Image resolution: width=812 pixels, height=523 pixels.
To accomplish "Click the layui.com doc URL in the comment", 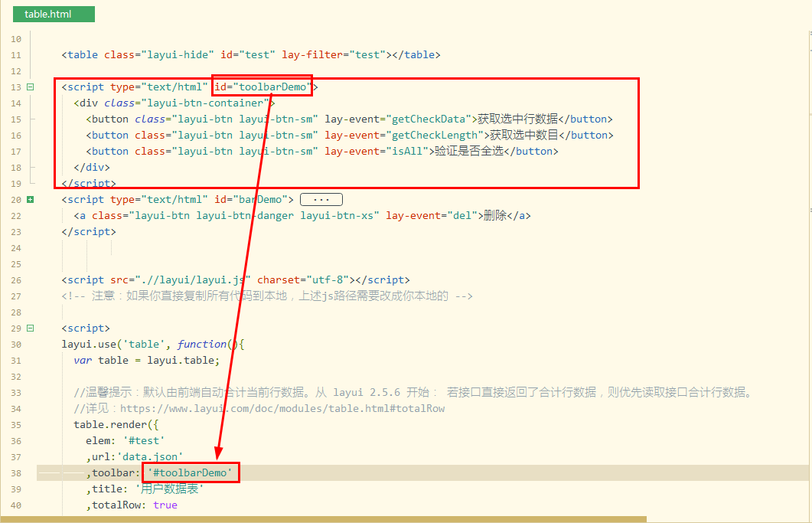I will pyautogui.click(x=282, y=408).
